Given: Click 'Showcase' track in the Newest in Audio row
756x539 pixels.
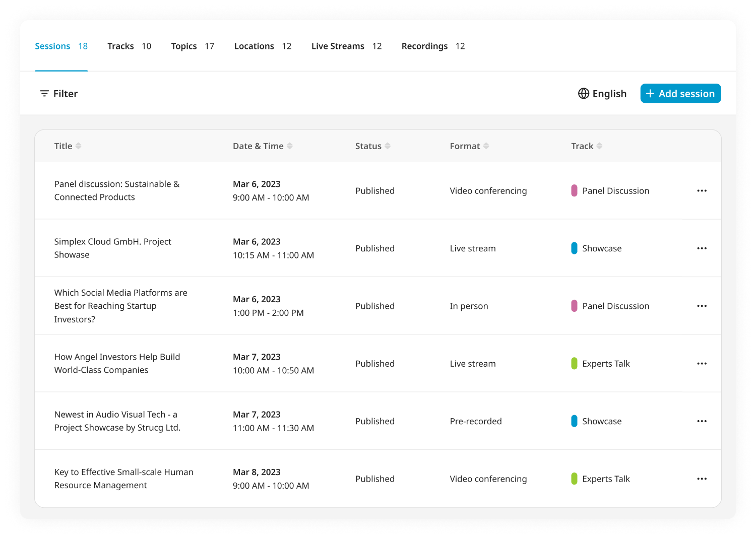Looking at the screenshot, I should (602, 421).
